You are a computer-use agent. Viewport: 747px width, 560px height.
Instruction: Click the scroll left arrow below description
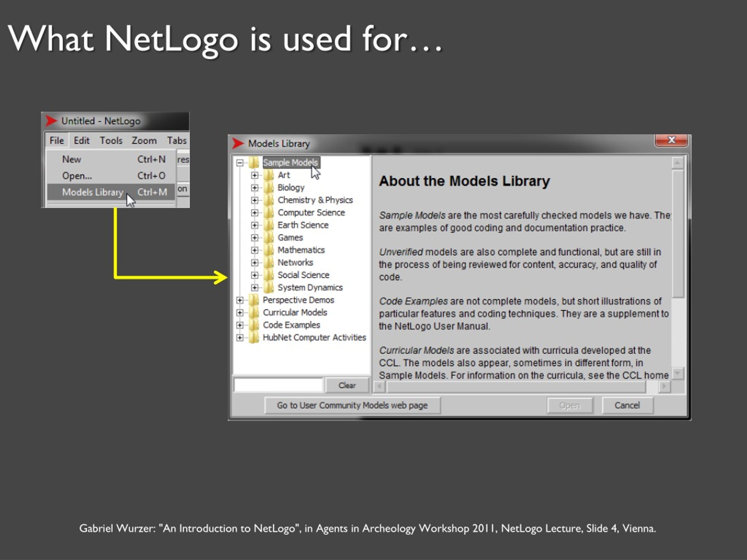[379, 386]
